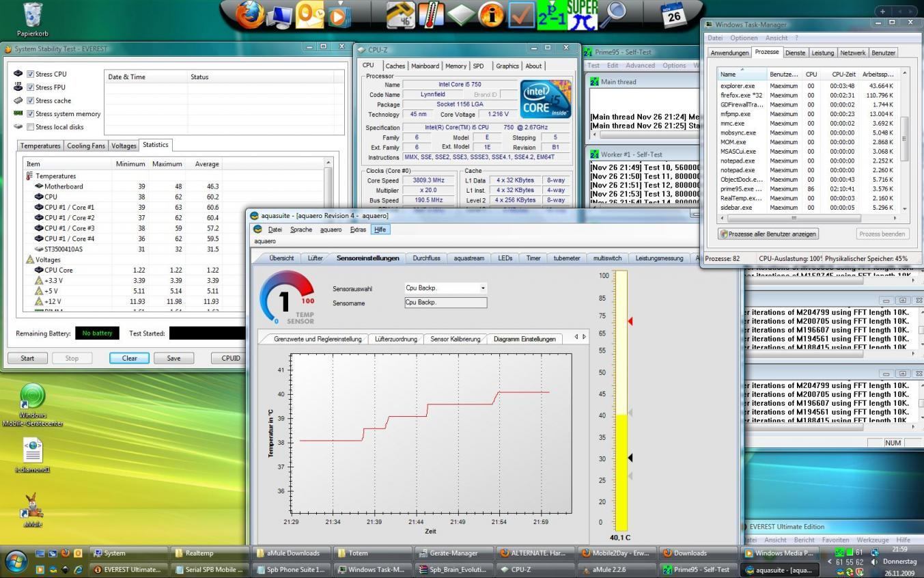Toggle the Stress system memory checkbox

30,114
